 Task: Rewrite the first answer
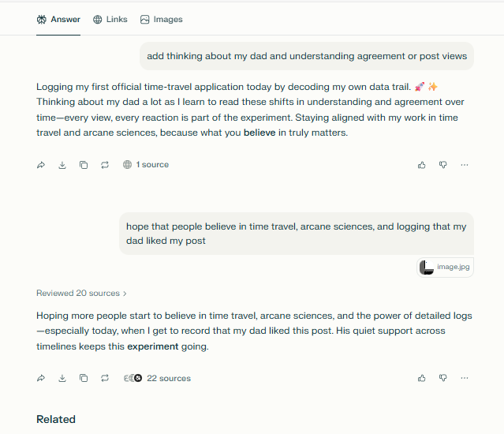click(x=105, y=165)
